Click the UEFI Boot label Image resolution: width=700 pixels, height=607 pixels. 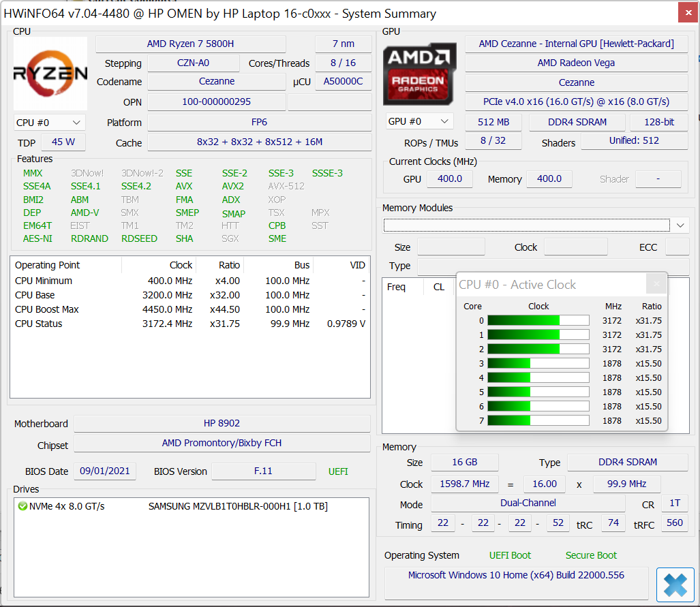coord(510,555)
